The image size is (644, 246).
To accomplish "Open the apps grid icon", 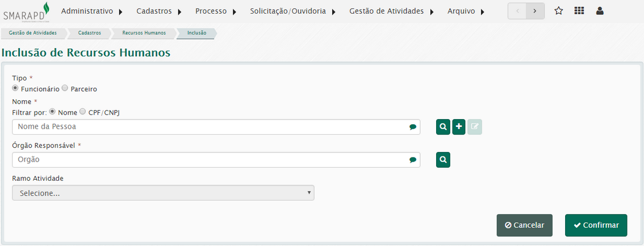I will pos(579,11).
